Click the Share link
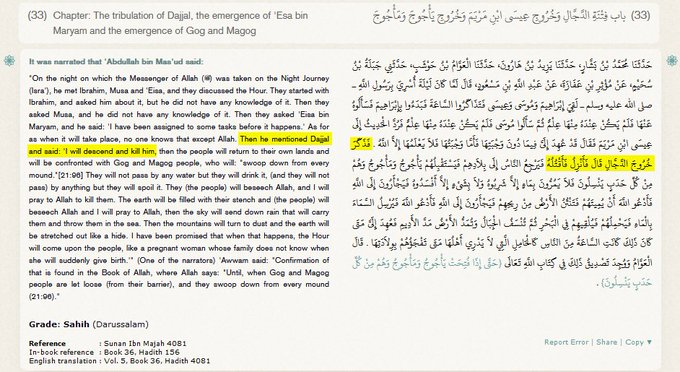Viewport: 680px width, 372px height. pyautogui.click(x=606, y=342)
